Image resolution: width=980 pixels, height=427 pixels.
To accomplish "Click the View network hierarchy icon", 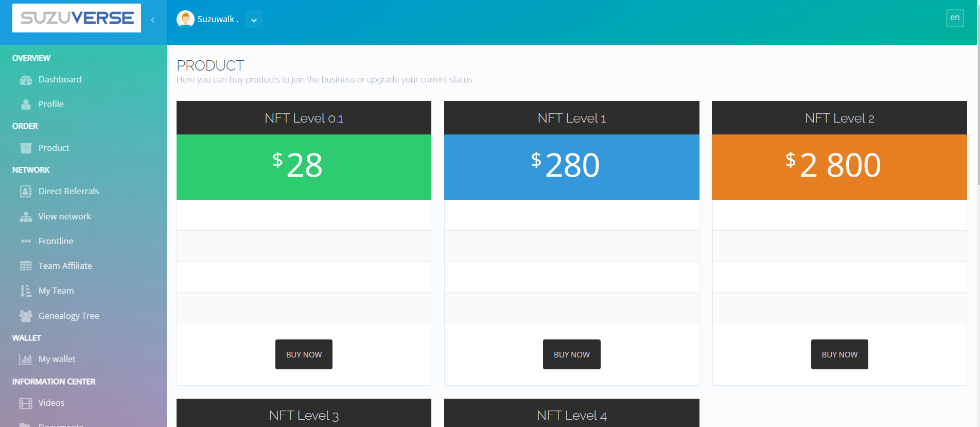I will pos(26,217).
